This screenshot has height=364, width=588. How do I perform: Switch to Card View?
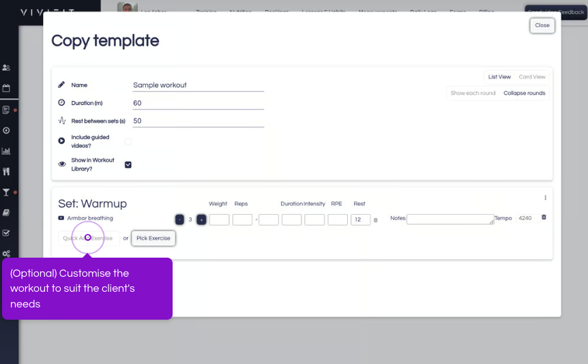pyautogui.click(x=532, y=77)
